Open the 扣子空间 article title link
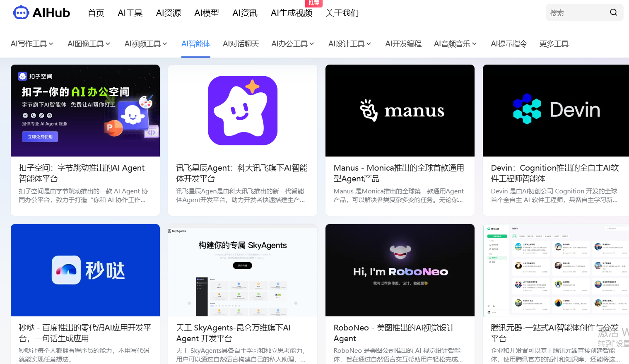This screenshot has width=629, height=364. coord(82,173)
